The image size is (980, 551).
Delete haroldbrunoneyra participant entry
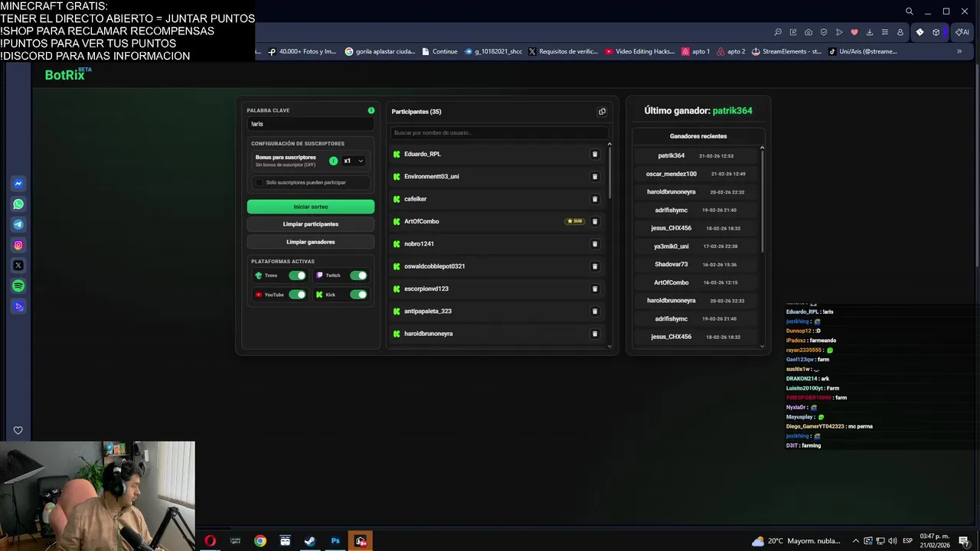pyautogui.click(x=595, y=334)
